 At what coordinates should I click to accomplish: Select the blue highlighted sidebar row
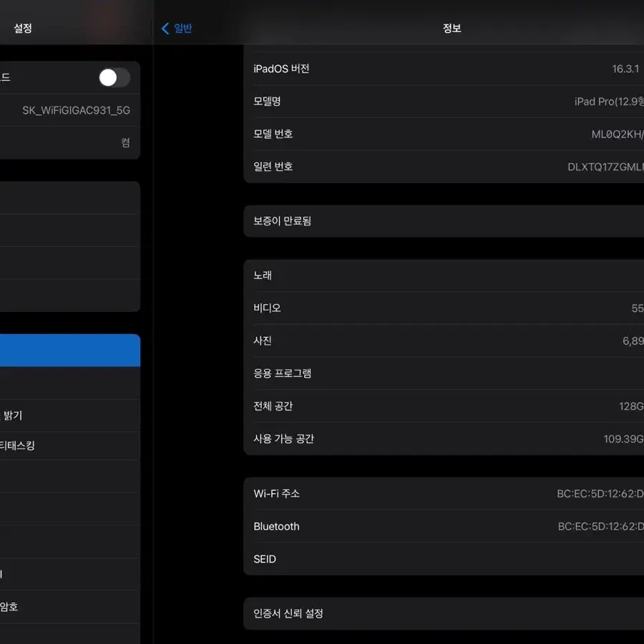pos(70,351)
